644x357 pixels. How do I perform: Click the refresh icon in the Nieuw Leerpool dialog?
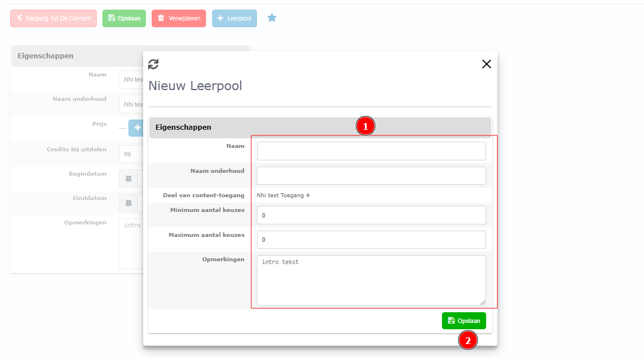(x=153, y=64)
